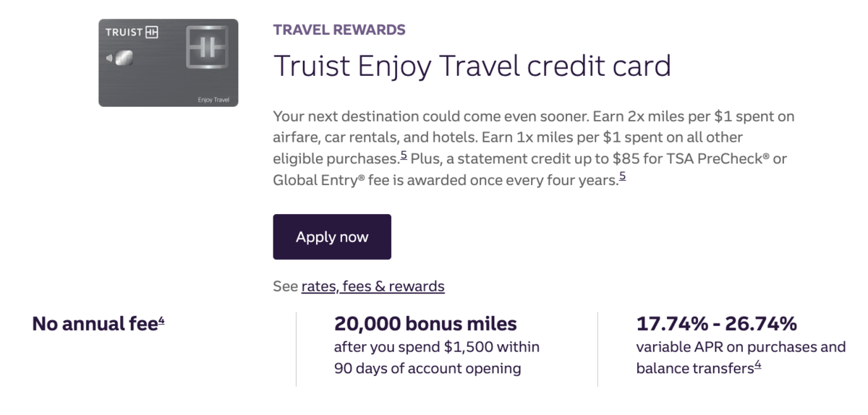Open footnote 5 after "eligible purchases"
This screenshot has width=868, height=415.
[404, 156]
